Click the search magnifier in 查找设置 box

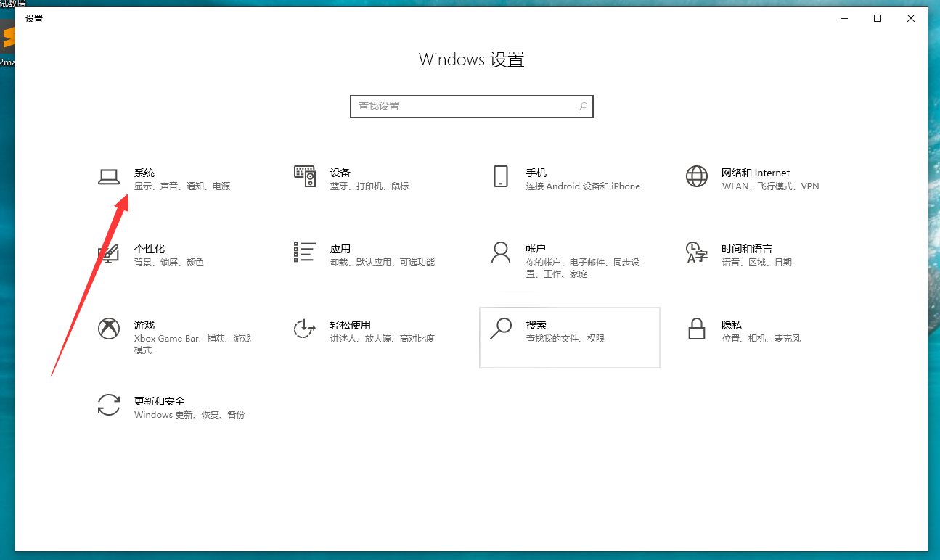coord(582,107)
